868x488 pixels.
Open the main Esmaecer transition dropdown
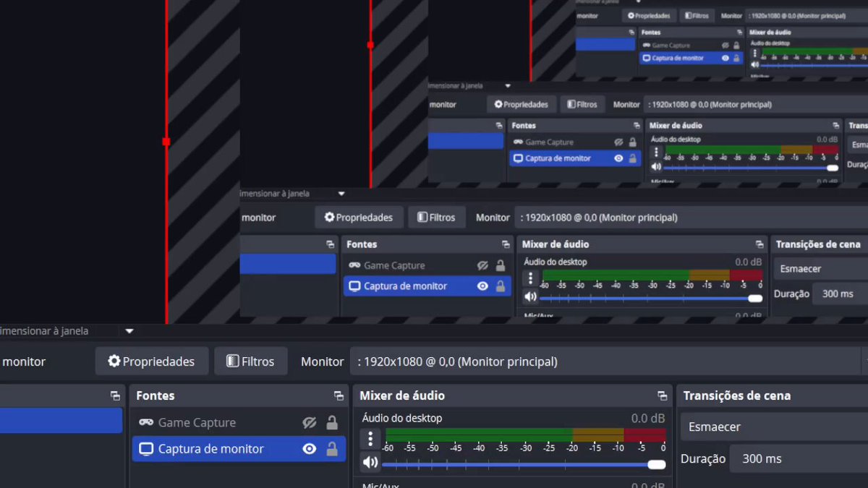774,427
